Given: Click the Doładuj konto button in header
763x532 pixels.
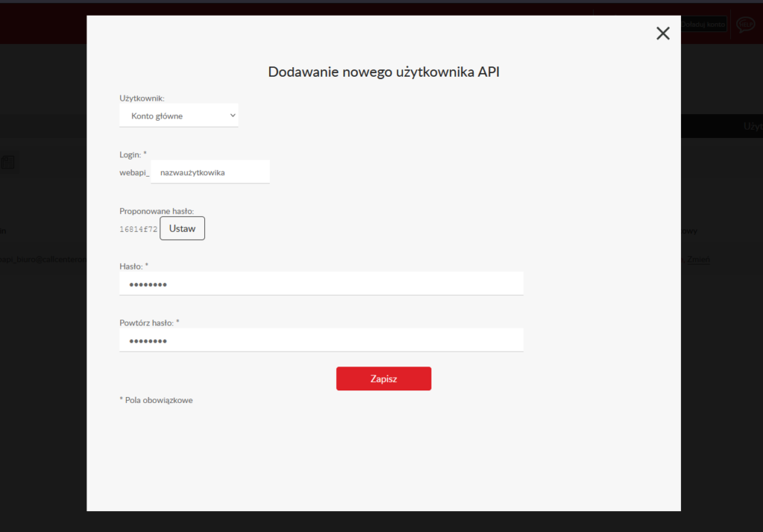Looking at the screenshot, I should tap(703, 25).
